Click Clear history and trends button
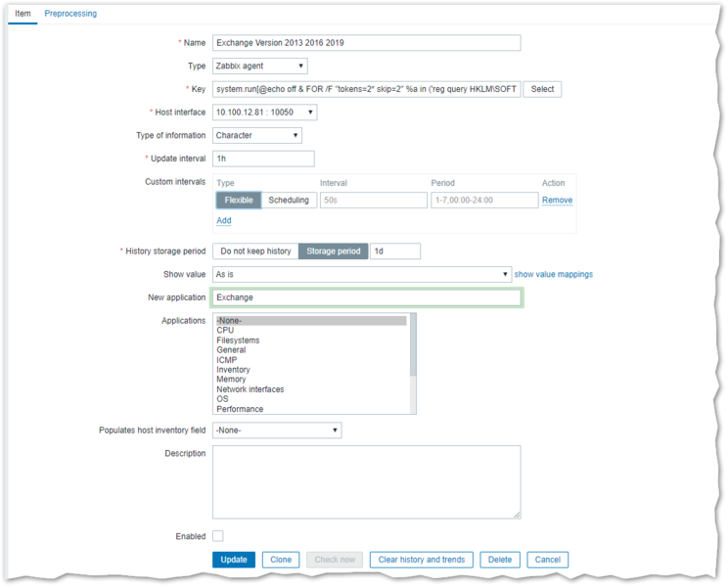The width and height of the screenshot is (728, 587). pos(422,560)
